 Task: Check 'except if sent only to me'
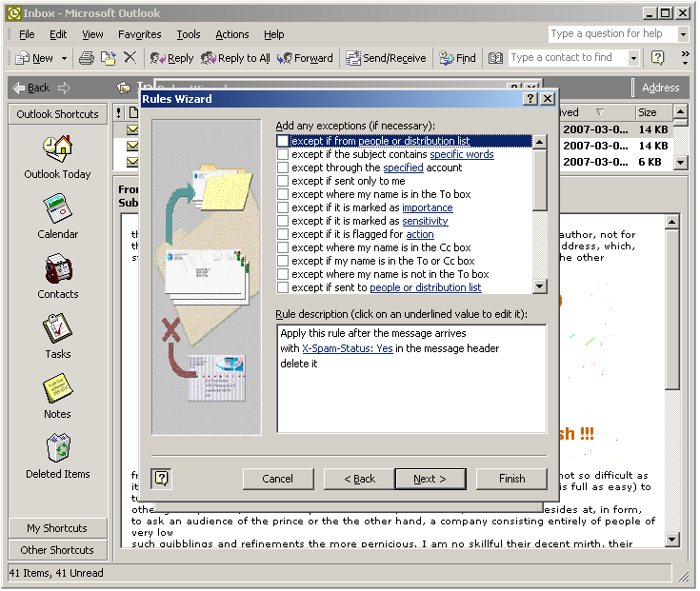click(283, 181)
